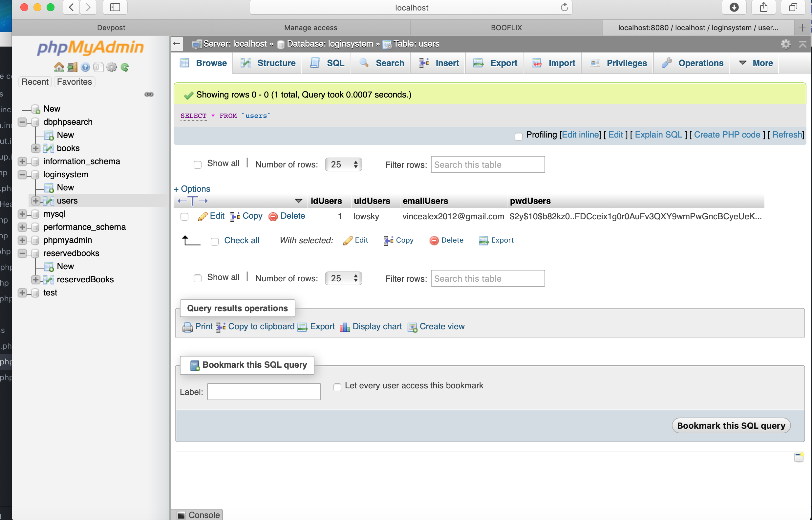Click the top Filter rows search field
Screen dimensions: 812x520
487,164
